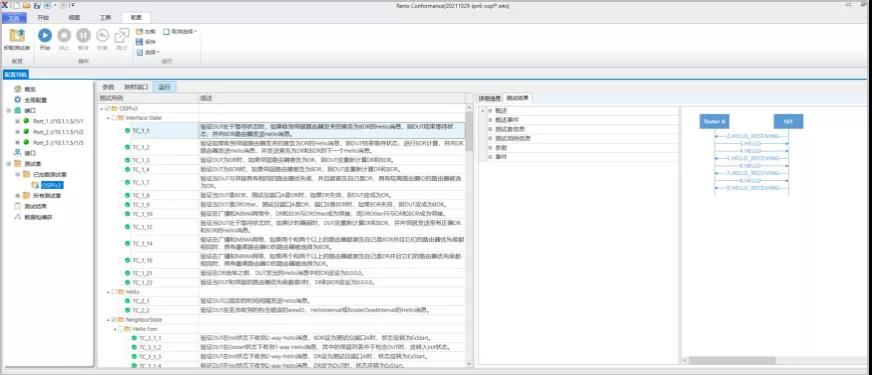Toggle the NeighborState checkbox
872x375 pixels.
pyautogui.click(x=114, y=320)
